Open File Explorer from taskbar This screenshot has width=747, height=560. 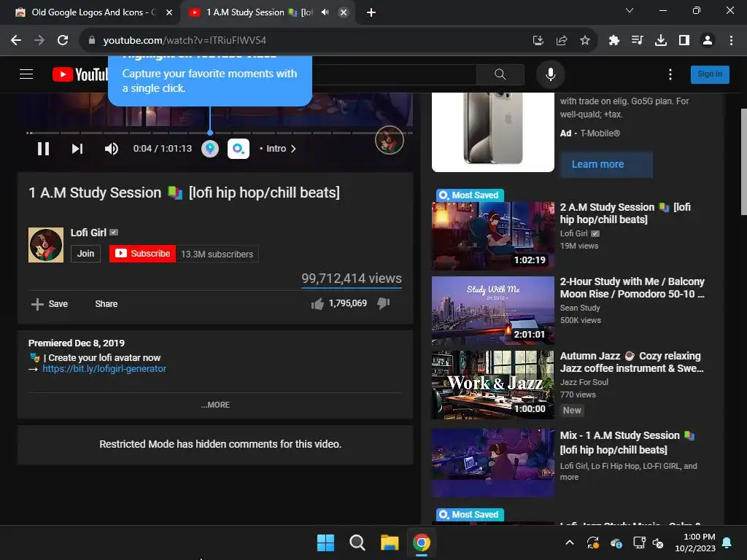point(390,542)
